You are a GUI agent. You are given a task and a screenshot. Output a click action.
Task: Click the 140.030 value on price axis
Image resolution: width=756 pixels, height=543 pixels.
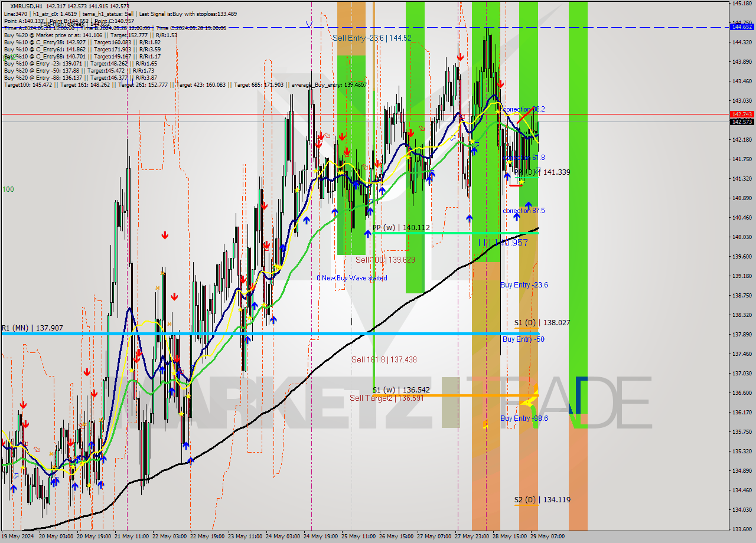pos(742,237)
